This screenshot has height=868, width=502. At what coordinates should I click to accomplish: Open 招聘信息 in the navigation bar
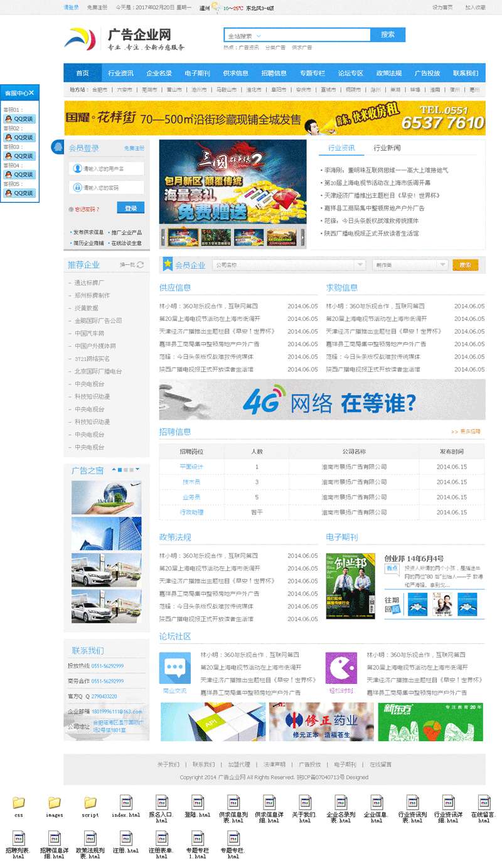pos(274,73)
